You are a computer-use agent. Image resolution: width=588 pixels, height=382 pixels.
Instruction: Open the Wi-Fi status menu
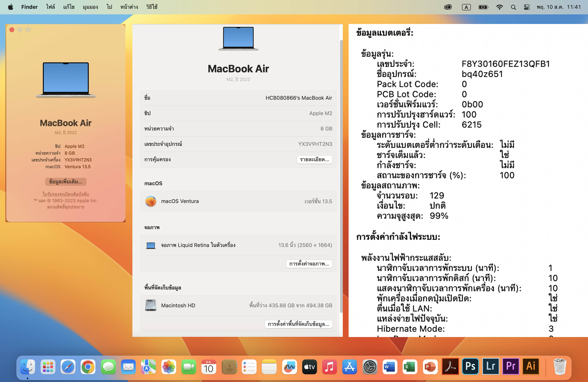(499, 7)
